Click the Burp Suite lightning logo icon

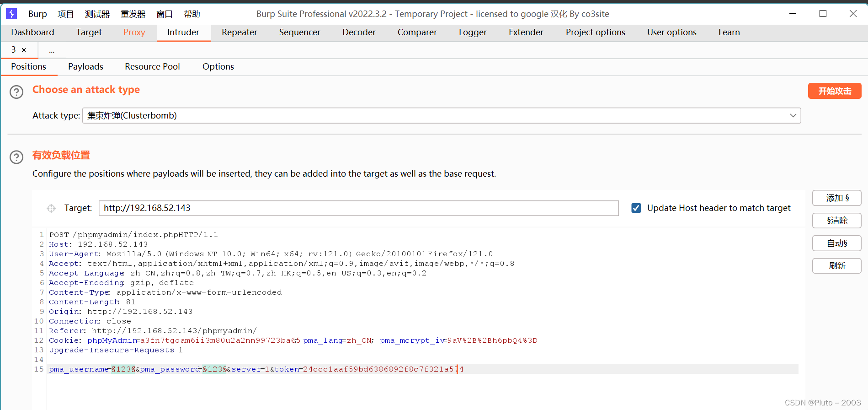(x=11, y=14)
